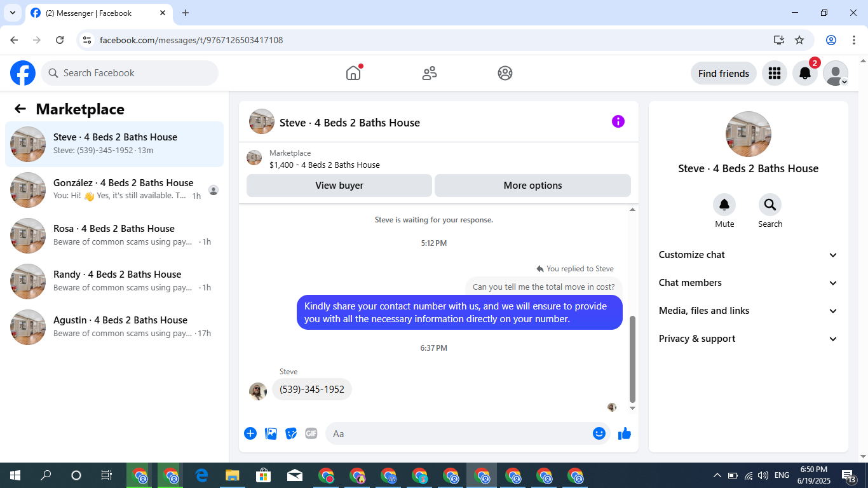868x488 pixels.
Task: Reload the page in browser toolbar
Action: (x=60, y=40)
